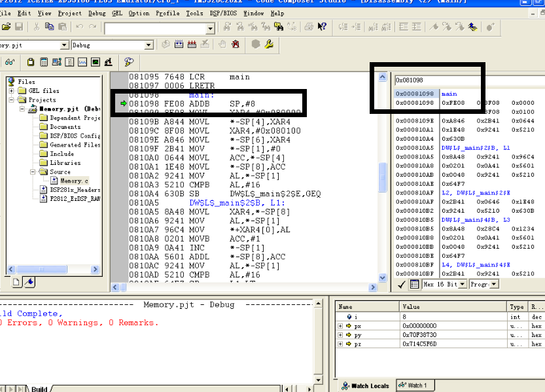This screenshot has height=392, width=545.
Task: Open the Hex 16 Bit format dropdown
Action: pyautogui.click(x=462, y=284)
